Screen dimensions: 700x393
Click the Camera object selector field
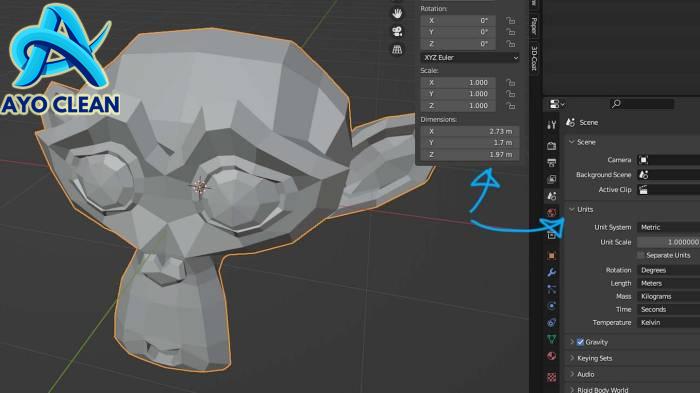(668, 160)
